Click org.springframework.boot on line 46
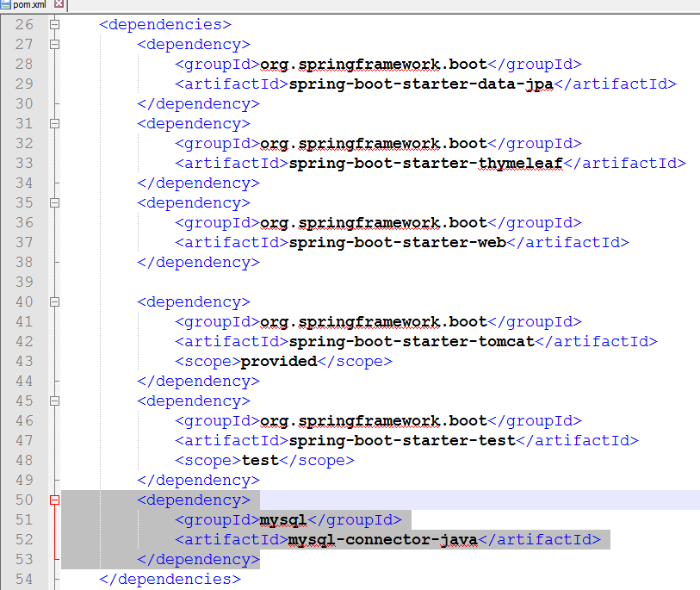The height and width of the screenshot is (590, 700). tap(373, 421)
